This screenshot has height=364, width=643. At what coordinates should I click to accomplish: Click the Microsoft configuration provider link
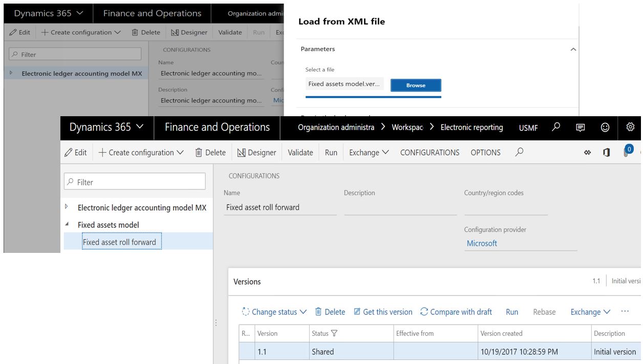pos(481,243)
